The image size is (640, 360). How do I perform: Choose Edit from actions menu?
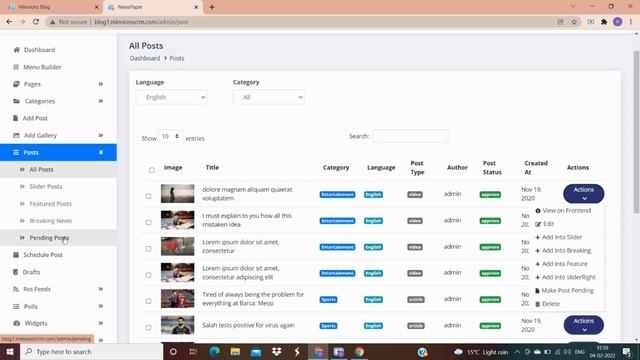[x=544, y=224]
